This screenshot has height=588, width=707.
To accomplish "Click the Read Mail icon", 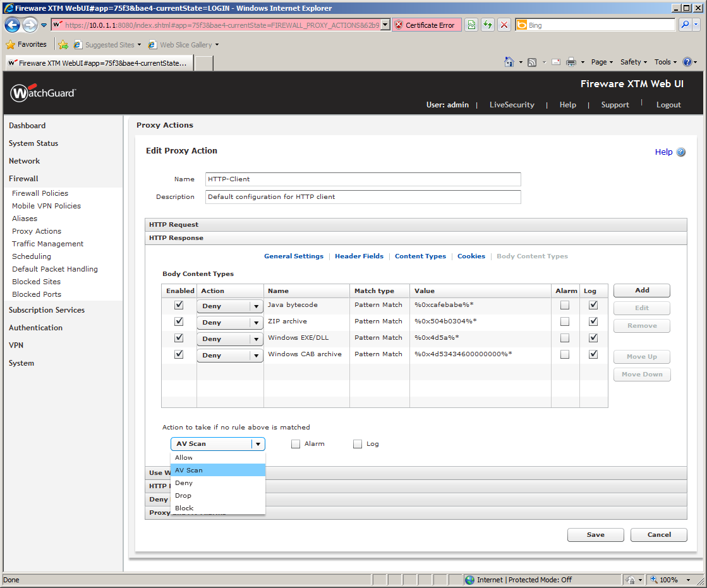I will [556, 62].
